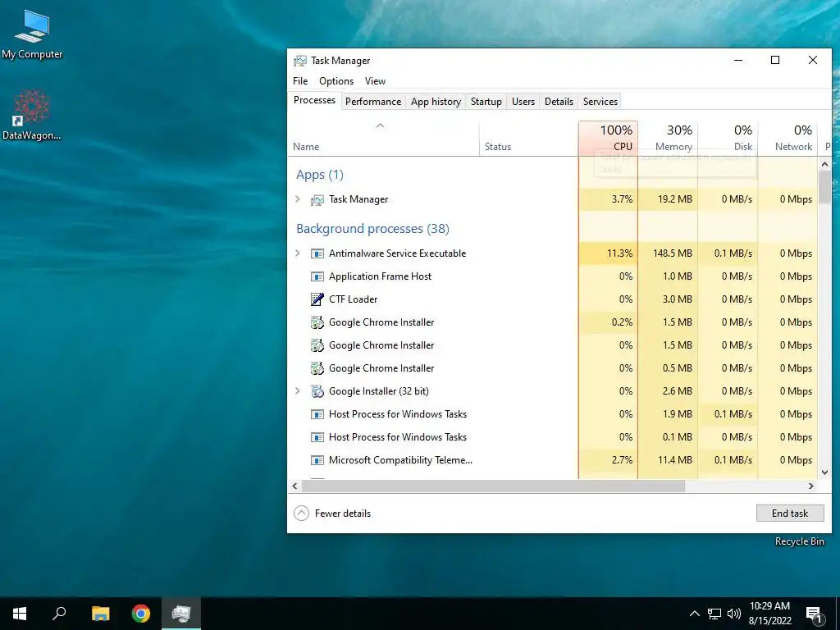Image resolution: width=840 pixels, height=630 pixels.
Task: Click icon of Host Process using 1.9 MB
Action: [x=317, y=414]
